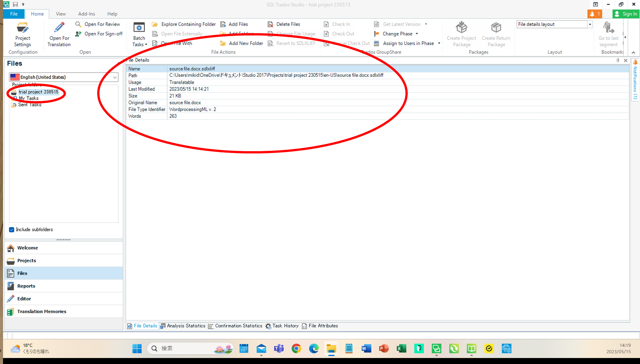Click Delete Files in the ribbon
640x364 pixels.
point(284,24)
